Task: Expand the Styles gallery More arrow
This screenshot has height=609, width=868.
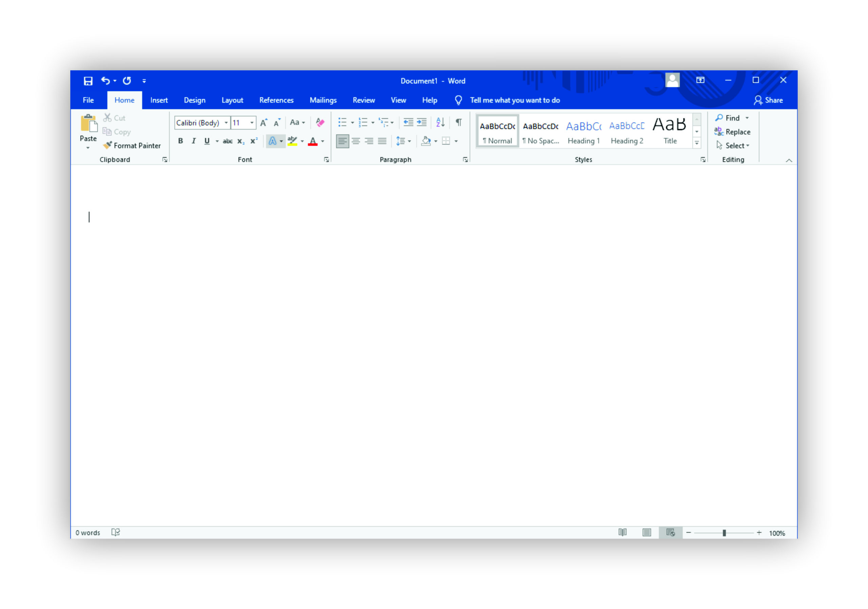Action: click(697, 143)
